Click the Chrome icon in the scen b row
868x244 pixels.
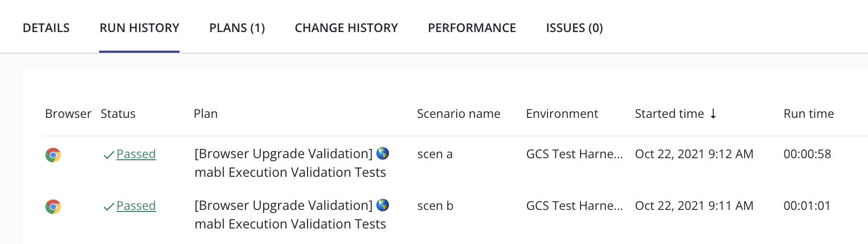click(x=53, y=206)
